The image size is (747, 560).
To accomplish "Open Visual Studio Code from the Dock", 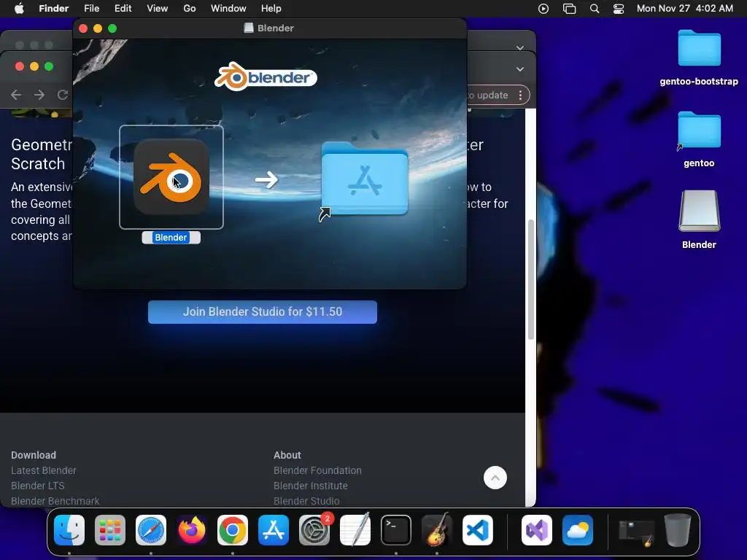I will pos(478,530).
